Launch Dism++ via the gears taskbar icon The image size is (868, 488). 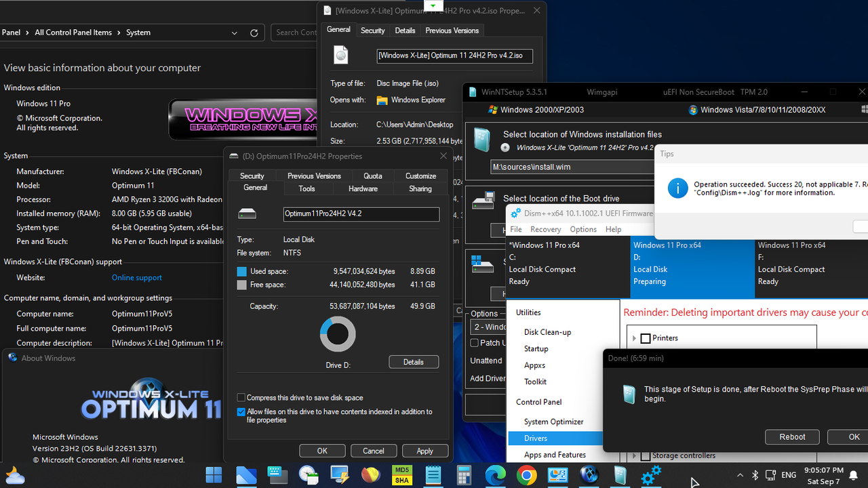(x=651, y=475)
